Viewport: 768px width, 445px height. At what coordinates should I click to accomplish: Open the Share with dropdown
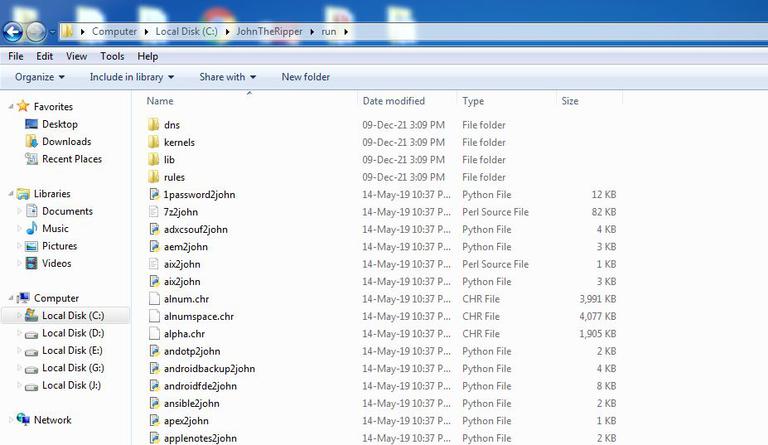coord(228,77)
